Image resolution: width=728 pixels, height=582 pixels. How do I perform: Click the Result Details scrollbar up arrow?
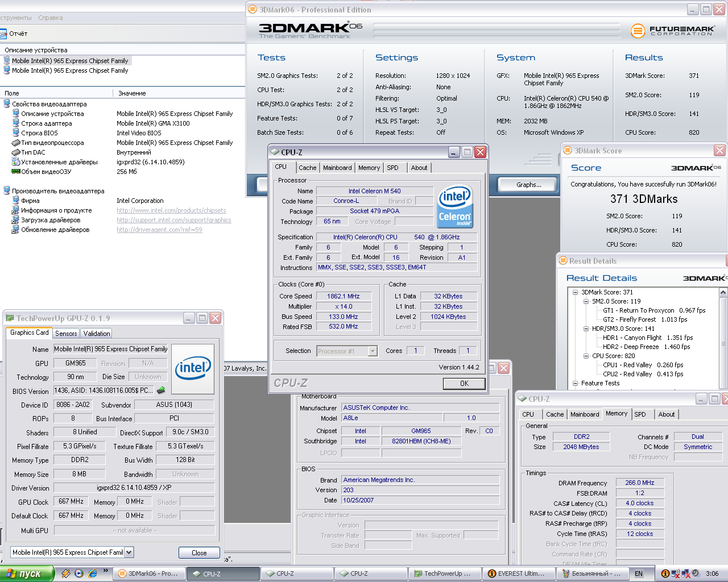coord(723,292)
